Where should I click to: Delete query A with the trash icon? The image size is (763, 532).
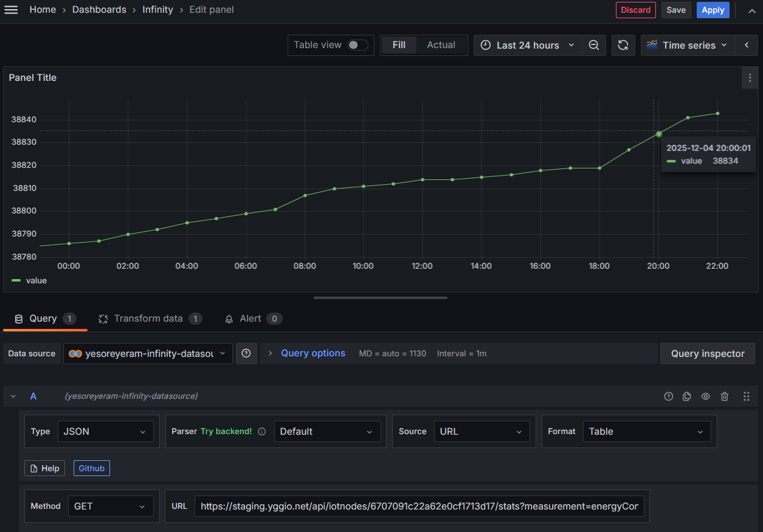tap(724, 396)
